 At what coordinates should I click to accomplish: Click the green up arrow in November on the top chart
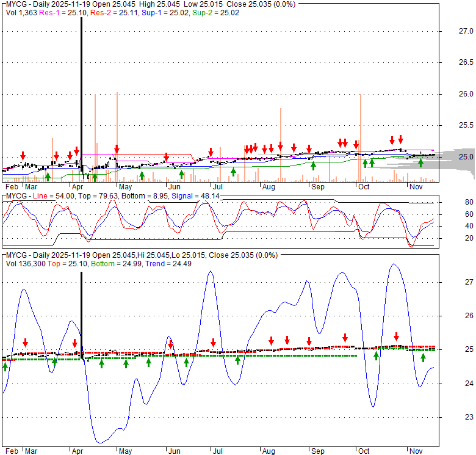pos(420,162)
